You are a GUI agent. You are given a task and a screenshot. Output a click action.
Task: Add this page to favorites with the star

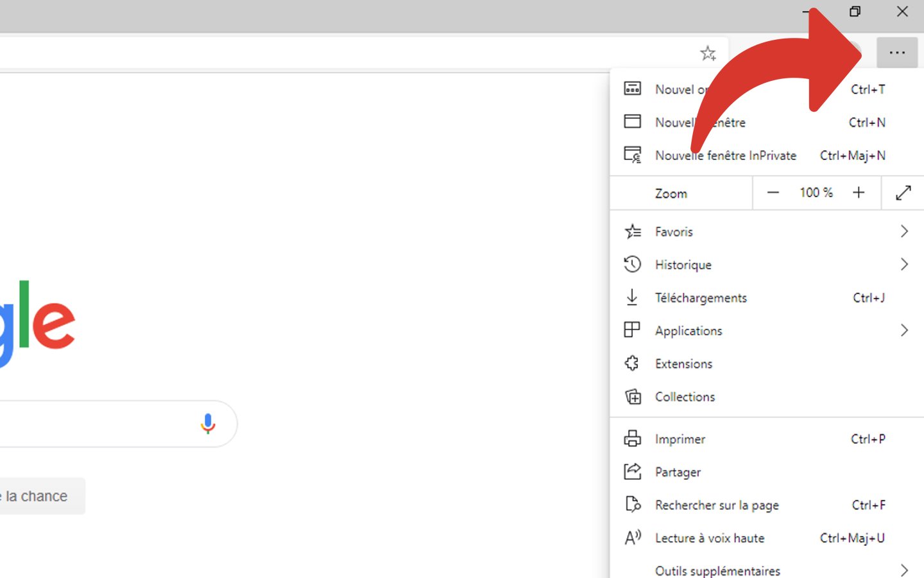pyautogui.click(x=708, y=53)
